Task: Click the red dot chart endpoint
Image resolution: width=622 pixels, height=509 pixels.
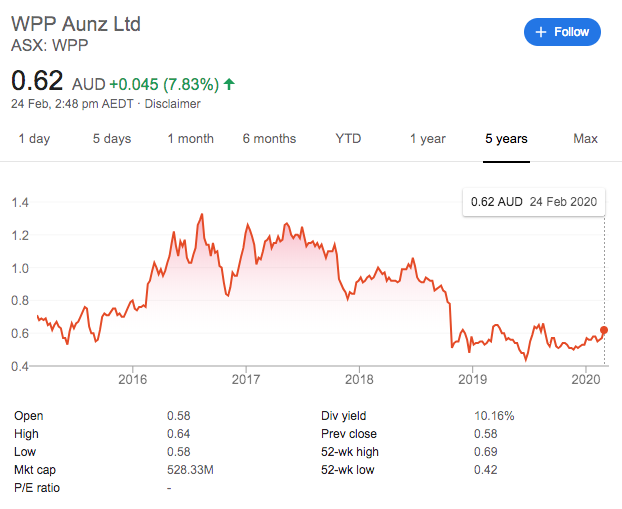Action: tap(604, 330)
